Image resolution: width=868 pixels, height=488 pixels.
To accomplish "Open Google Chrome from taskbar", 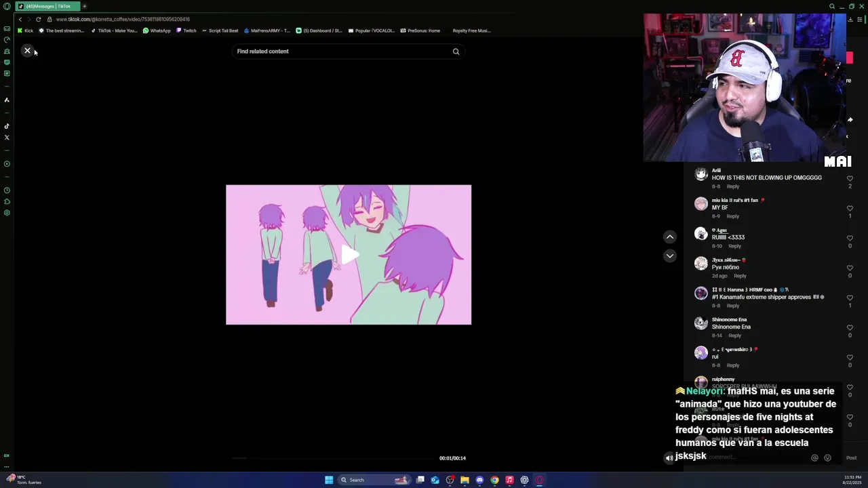I will [x=494, y=480].
